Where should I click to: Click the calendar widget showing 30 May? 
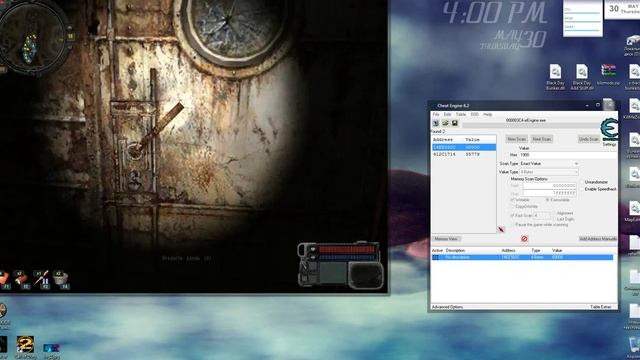click(x=622, y=9)
